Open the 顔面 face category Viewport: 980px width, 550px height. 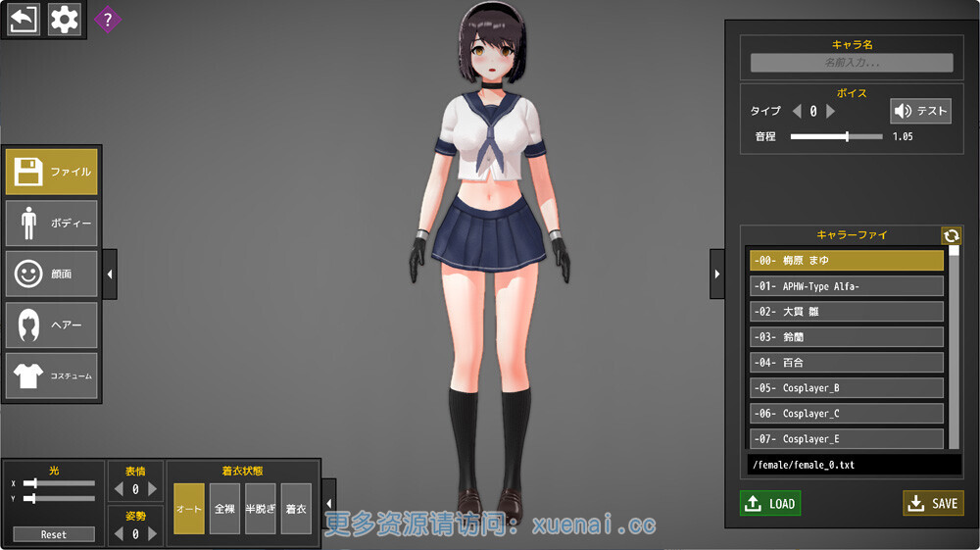coord(52,275)
